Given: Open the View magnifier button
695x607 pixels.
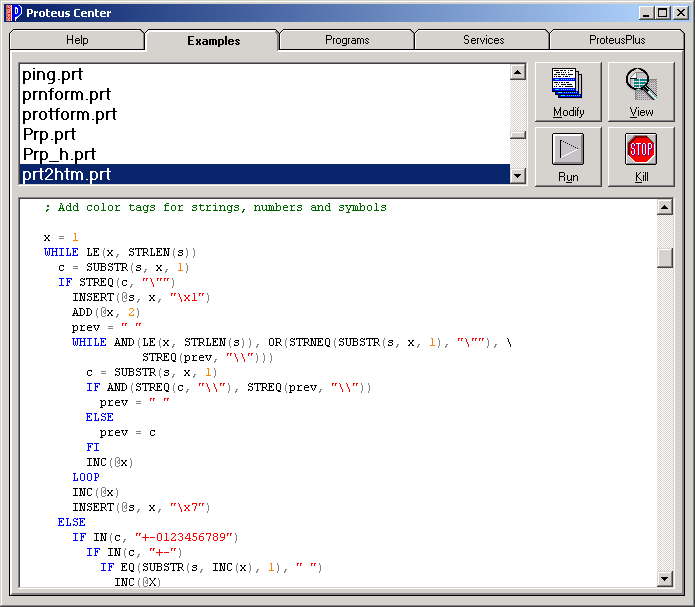Looking at the screenshot, I should (641, 92).
